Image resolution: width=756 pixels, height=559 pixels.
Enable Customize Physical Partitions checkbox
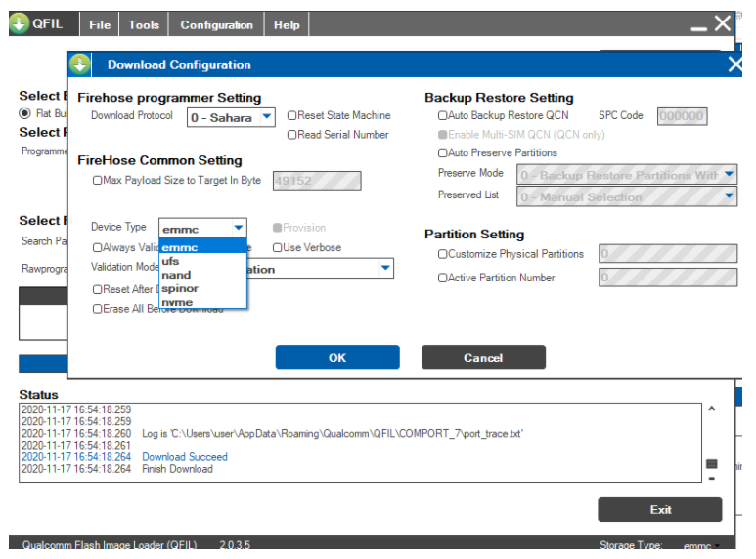[442, 254]
